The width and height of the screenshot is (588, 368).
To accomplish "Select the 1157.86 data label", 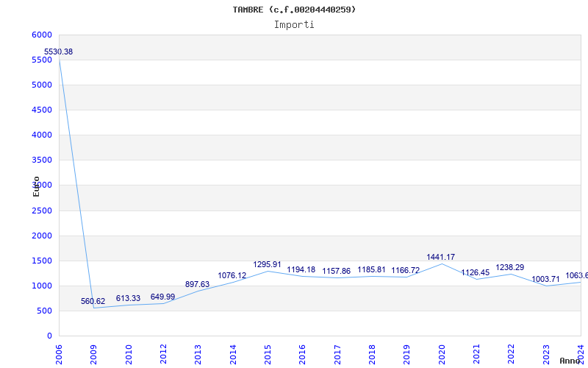I will [x=337, y=271].
